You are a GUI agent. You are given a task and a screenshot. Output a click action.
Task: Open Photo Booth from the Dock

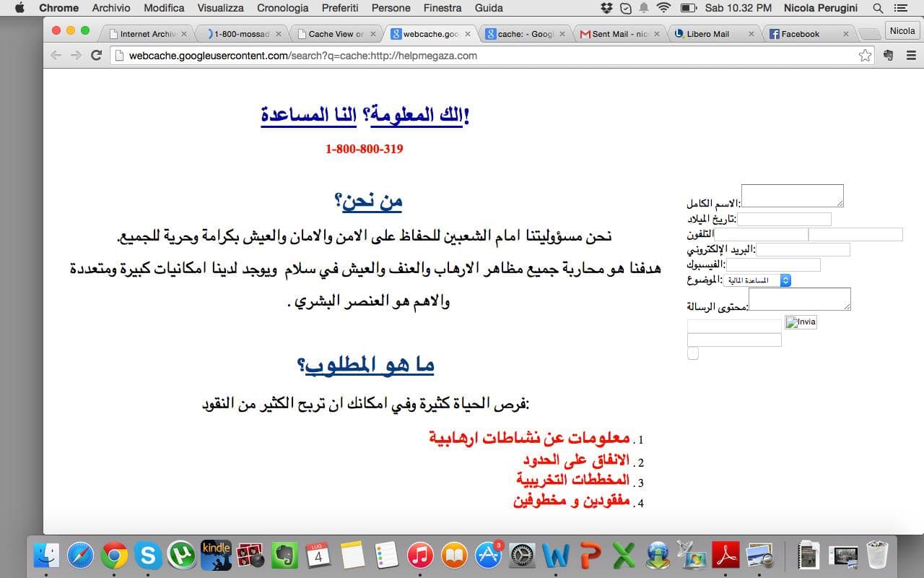click(250, 556)
